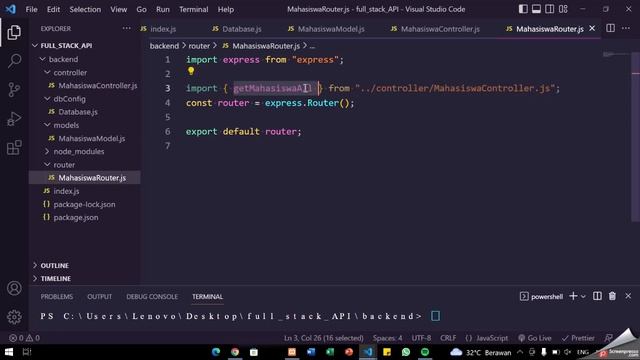Open the Extensions view
Image resolution: width=640 pixels, height=360 pixels.
click(x=14, y=147)
